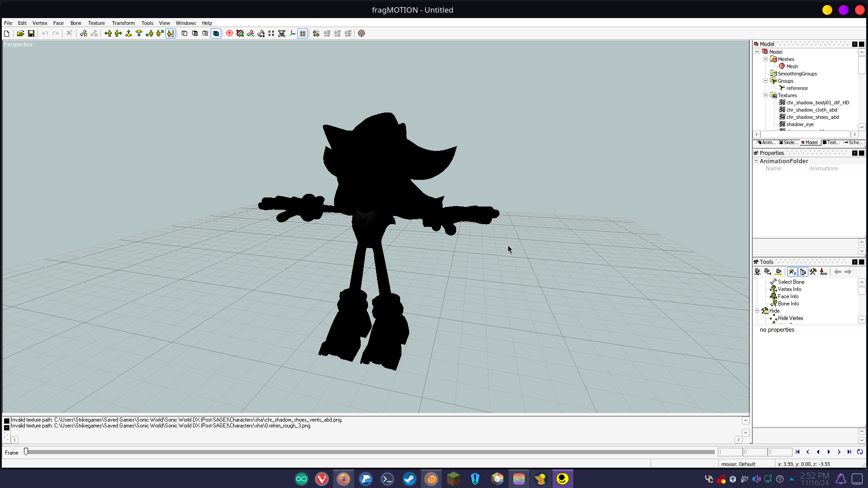Move the Frame slider thumb
Viewport: 868px width, 488px height.
[26, 451]
